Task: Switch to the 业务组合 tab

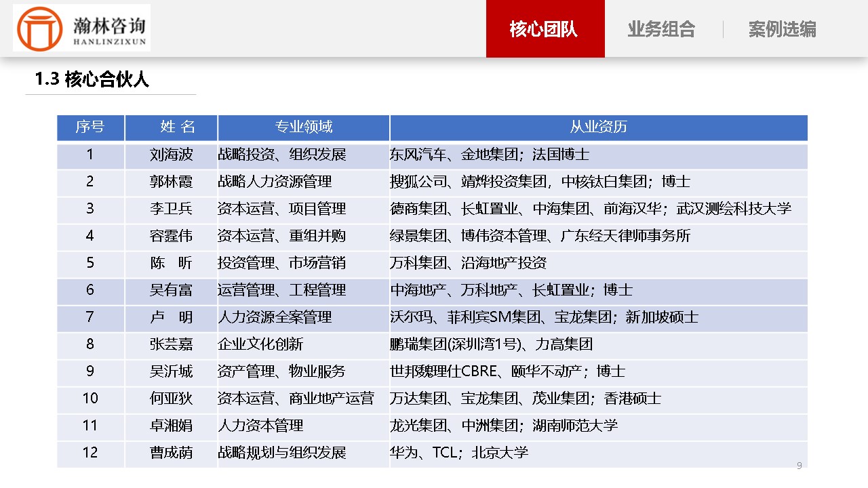Action: point(662,29)
